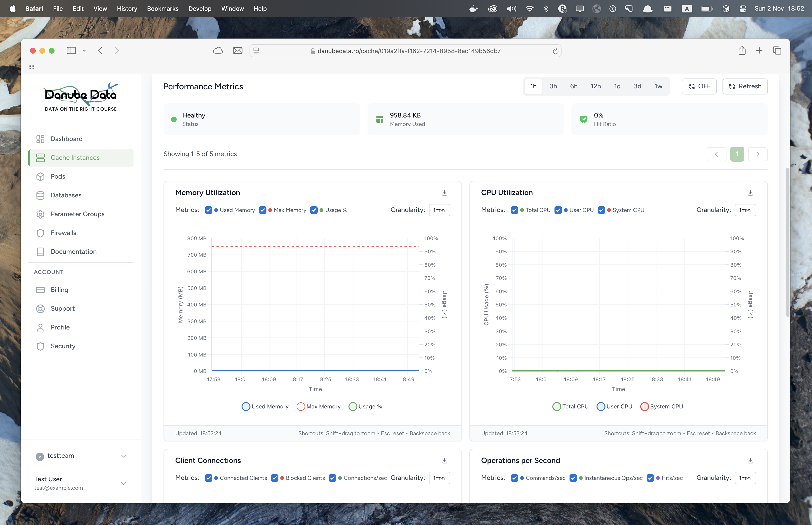This screenshot has width=812, height=525.
Task: Switch the time range to 6h
Action: (x=574, y=86)
